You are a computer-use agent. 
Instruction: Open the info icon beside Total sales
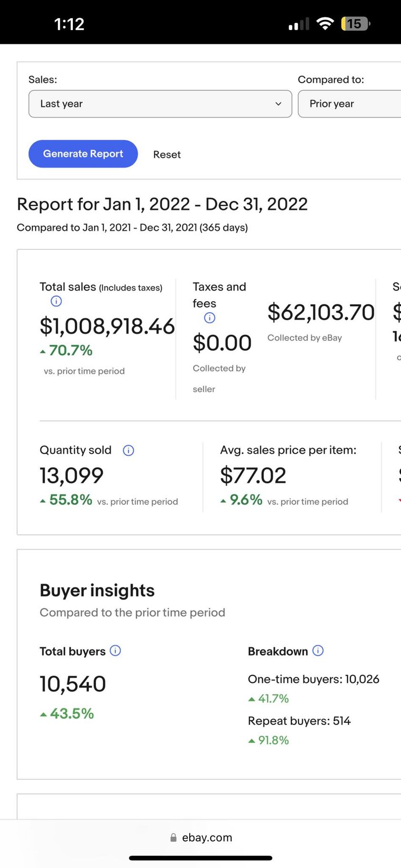point(56,301)
